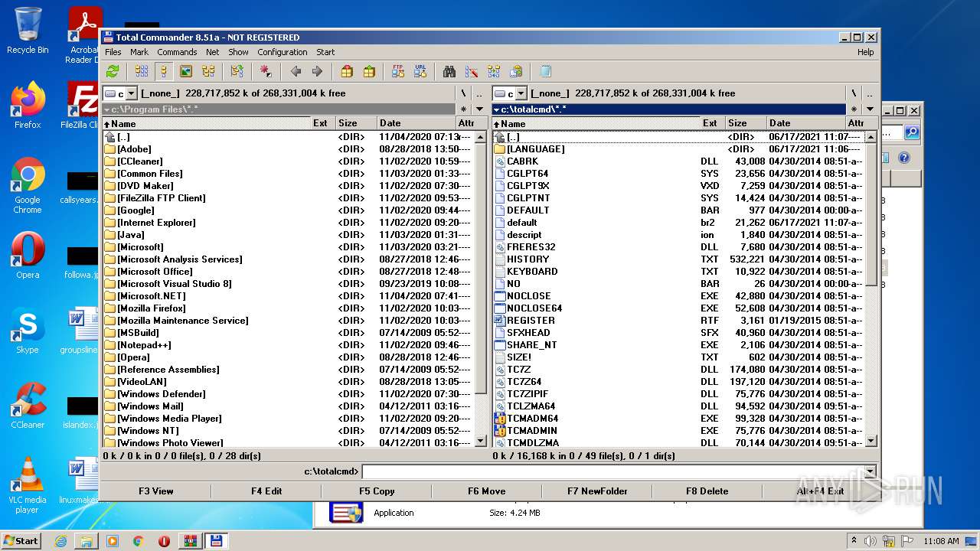The width and height of the screenshot is (980, 551).
Task: Open the Google Chrome desktop icon
Action: pos(28,186)
